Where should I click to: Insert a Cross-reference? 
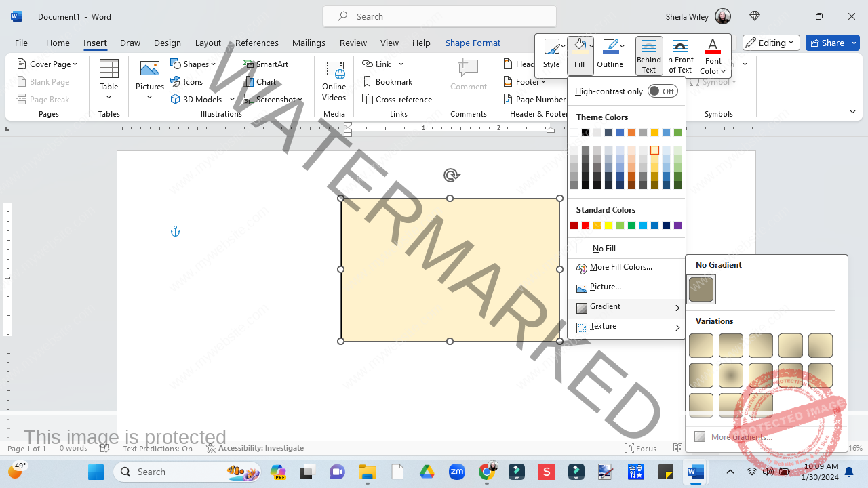pyautogui.click(x=397, y=99)
